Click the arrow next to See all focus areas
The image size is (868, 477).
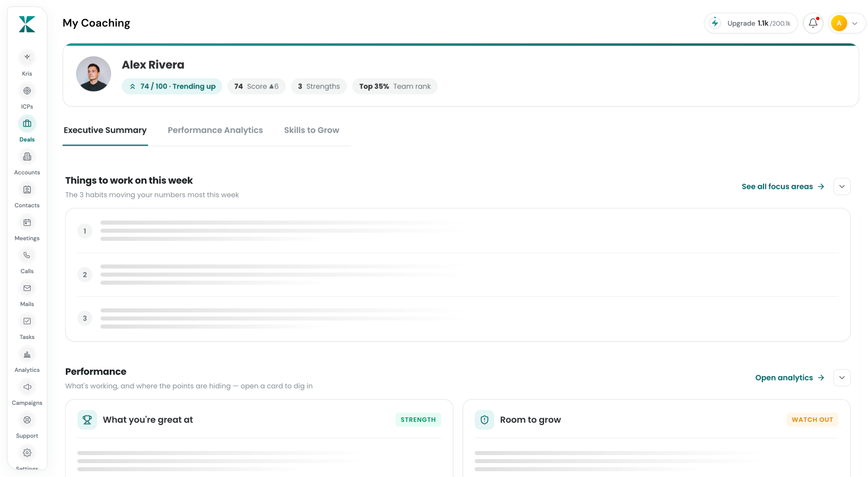[821, 187]
